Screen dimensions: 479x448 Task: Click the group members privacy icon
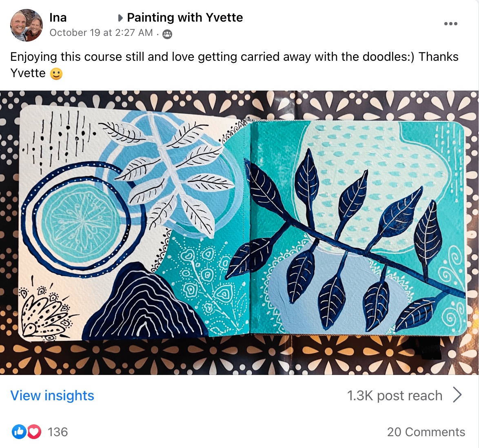click(x=167, y=34)
